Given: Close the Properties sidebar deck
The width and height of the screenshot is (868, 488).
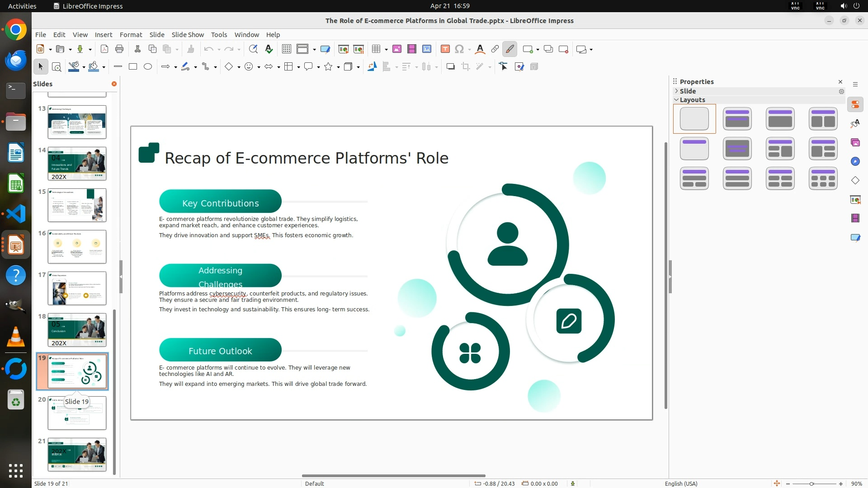Looking at the screenshot, I should (x=840, y=82).
